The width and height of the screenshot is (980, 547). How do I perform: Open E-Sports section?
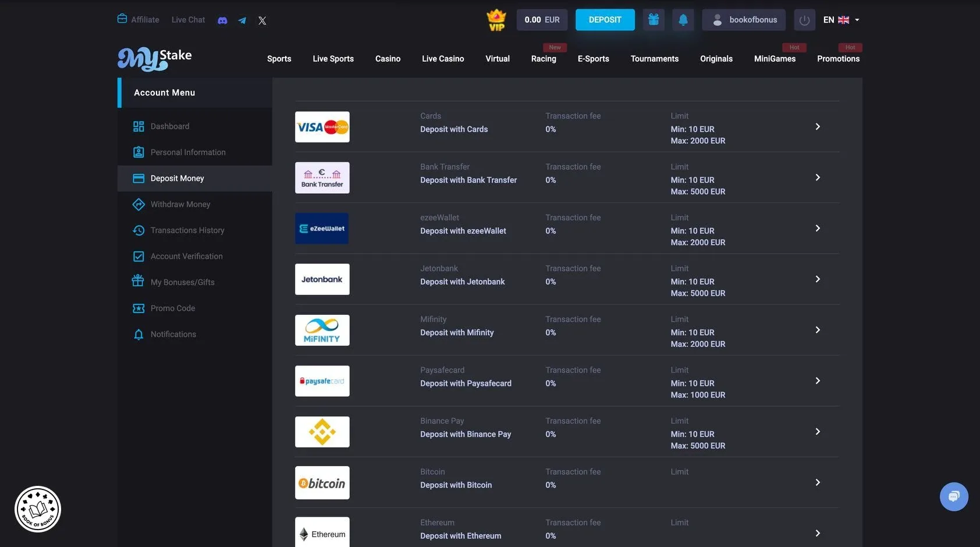tap(594, 59)
